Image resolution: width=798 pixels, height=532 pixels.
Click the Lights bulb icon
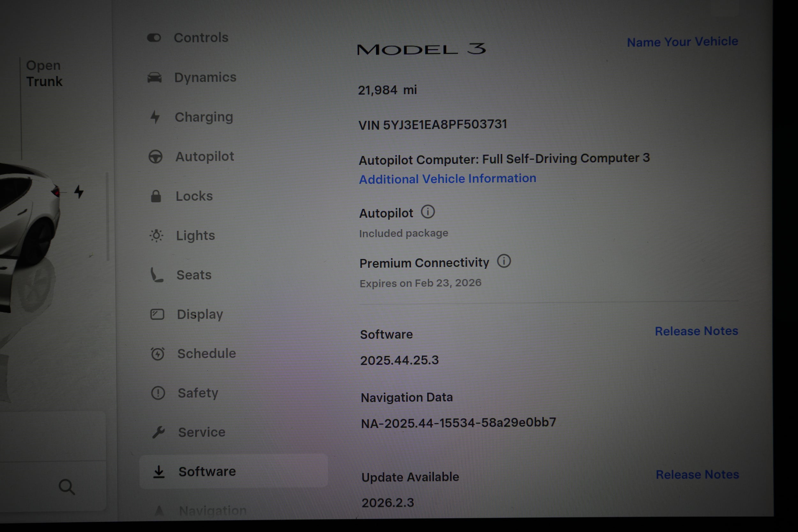(x=157, y=235)
